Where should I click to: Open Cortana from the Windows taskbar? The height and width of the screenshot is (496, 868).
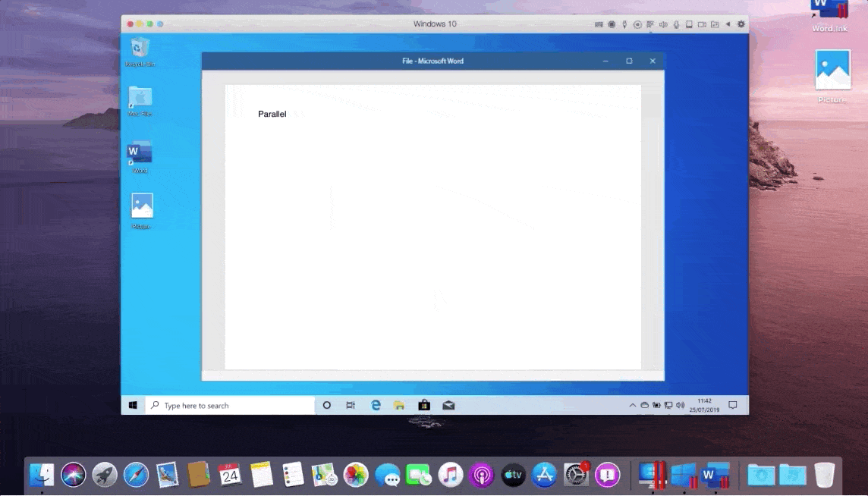click(326, 405)
